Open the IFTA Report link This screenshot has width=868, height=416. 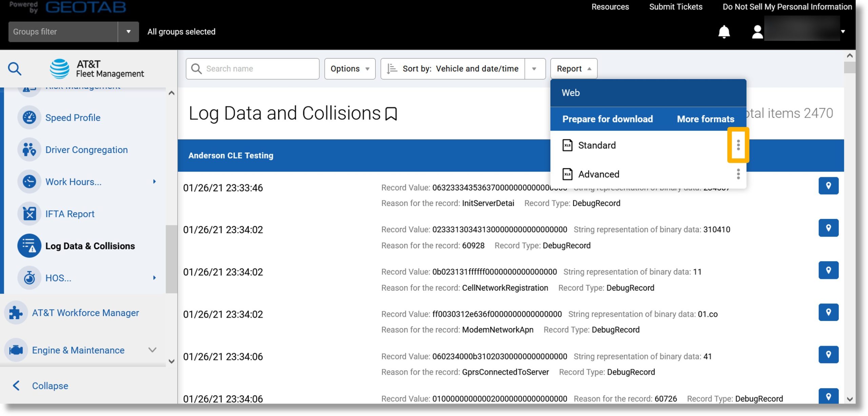(x=70, y=214)
